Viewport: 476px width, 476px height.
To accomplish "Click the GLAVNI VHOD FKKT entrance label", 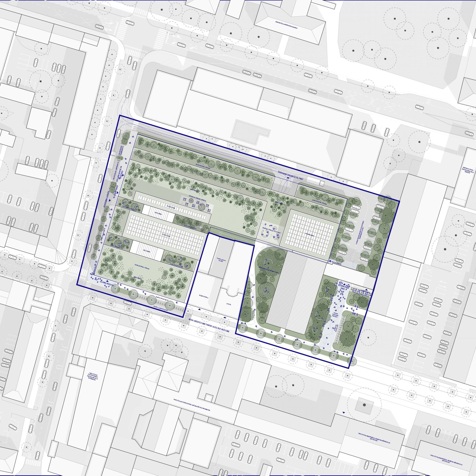I will [343, 287].
